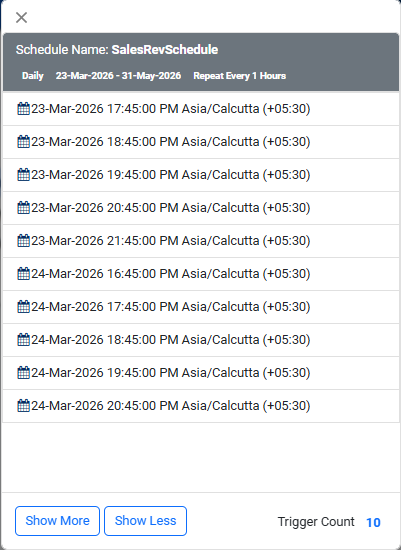The width and height of the screenshot is (401, 550).
Task: Click the Daily frequency label
Action: pos(33,76)
